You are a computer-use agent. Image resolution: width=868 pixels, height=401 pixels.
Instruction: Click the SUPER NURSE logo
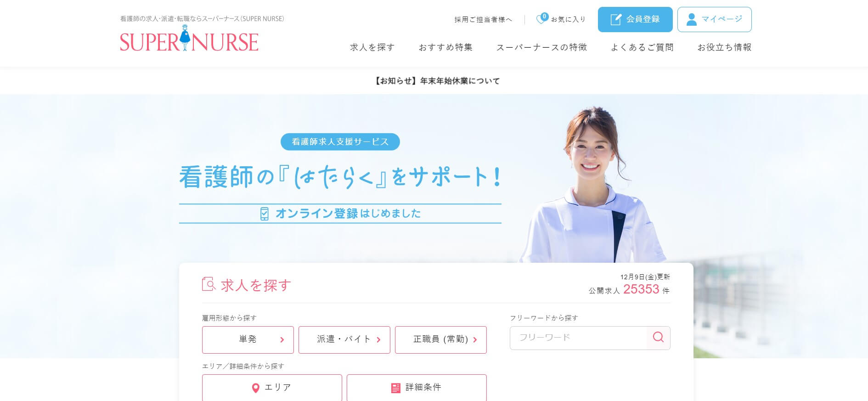click(189, 39)
